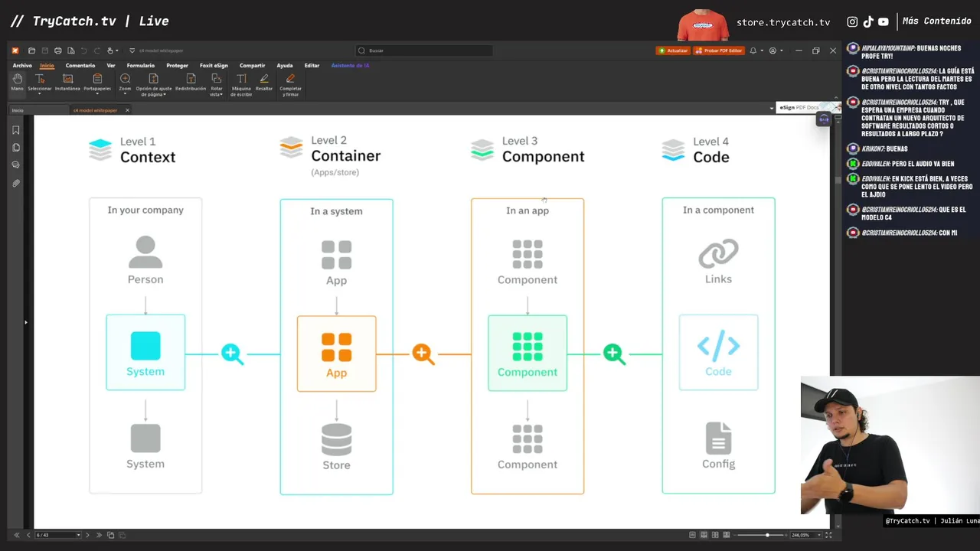Click the Actualizar button
Screen dimensions: 980x551
pyautogui.click(x=673, y=51)
